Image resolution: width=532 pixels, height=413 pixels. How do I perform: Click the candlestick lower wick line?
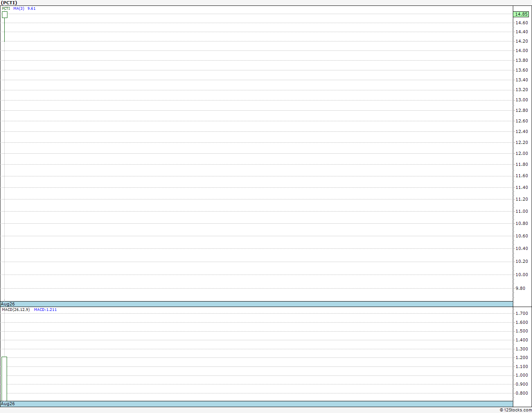(4, 29)
